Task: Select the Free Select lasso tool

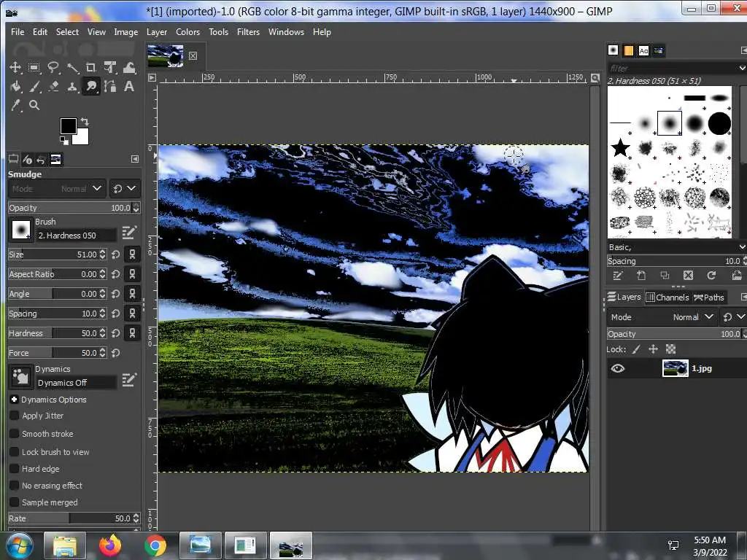Action: click(x=53, y=68)
